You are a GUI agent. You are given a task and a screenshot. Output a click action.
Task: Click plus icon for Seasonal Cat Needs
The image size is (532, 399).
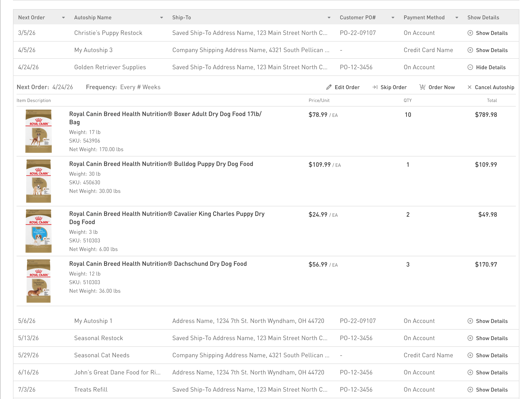(470, 355)
